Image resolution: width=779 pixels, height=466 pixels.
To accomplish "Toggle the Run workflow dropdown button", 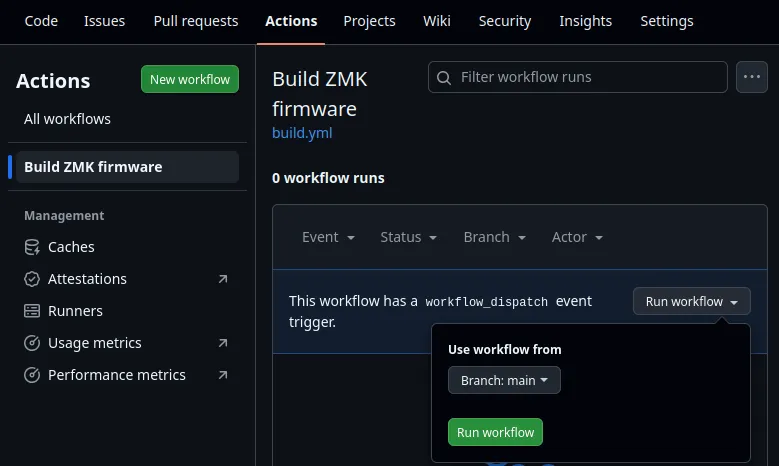I will (692, 302).
